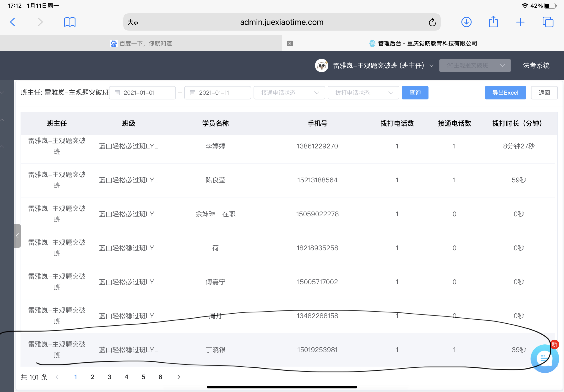Viewport: 564px width, 392px height.
Task: Click the calendar icon of the end date field
Action: [x=193, y=93]
